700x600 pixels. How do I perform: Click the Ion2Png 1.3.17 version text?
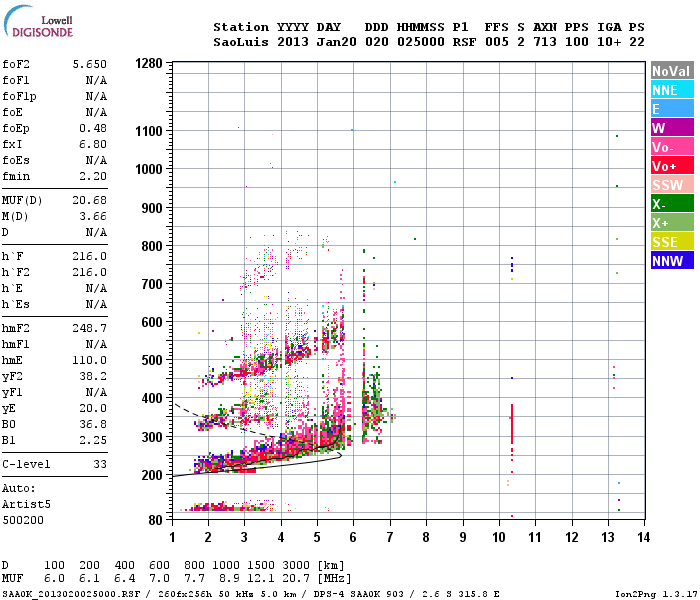coord(656,594)
